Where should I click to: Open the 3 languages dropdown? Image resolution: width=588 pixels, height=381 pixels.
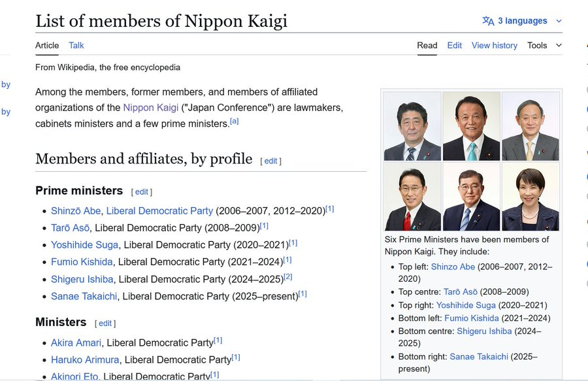click(x=522, y=21)
